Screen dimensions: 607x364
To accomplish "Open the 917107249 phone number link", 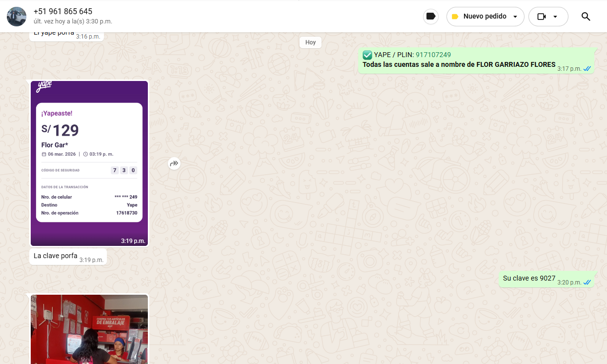I will pyautogui.click(x=433, y=55).
